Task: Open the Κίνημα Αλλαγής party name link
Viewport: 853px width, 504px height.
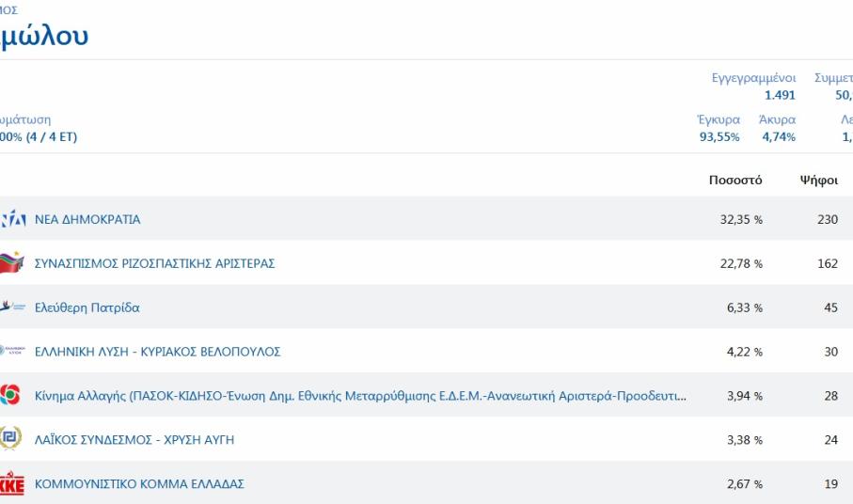Action: [x=359, y=396]
